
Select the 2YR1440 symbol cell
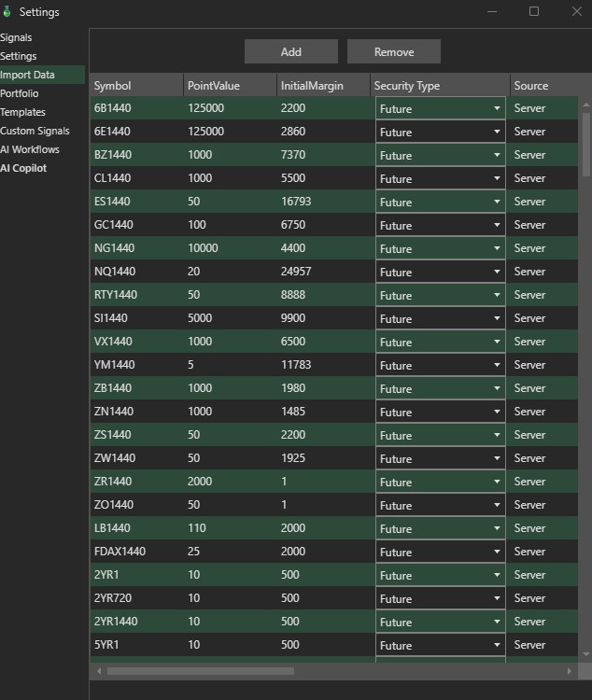[116, 621]
